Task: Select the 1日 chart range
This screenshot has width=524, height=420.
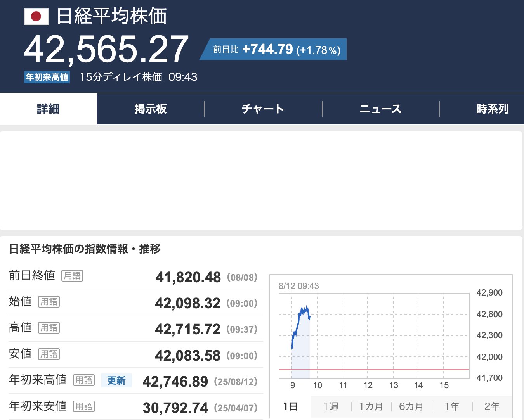Action: click(290, 406)
